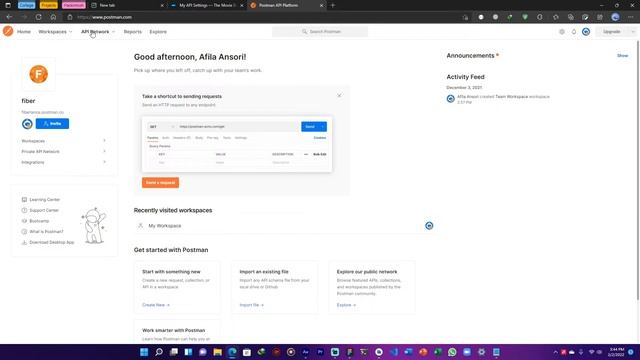Click the Explore link in public network card
640x360 pixels.
pyautogui.click(x=346, y=305)
